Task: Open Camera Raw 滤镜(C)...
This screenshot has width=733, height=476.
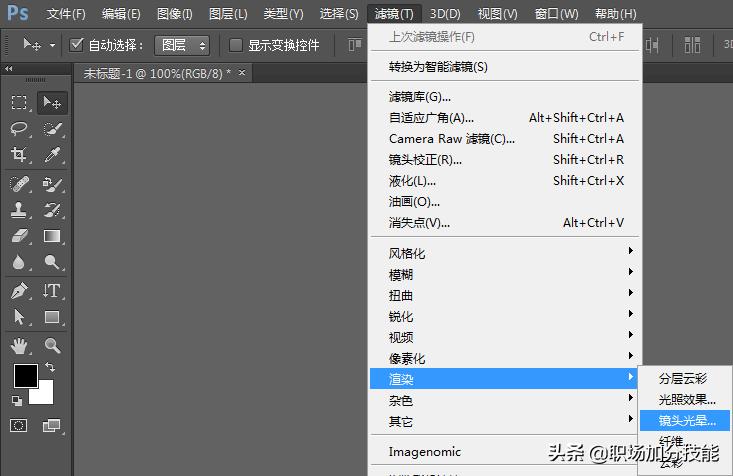Action: point(506,139)
